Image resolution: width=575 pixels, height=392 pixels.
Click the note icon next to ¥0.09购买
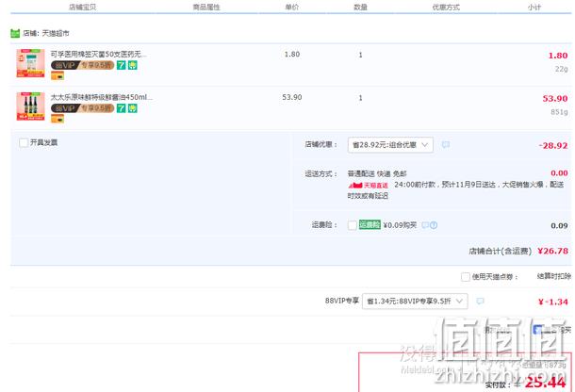(425, 225)
